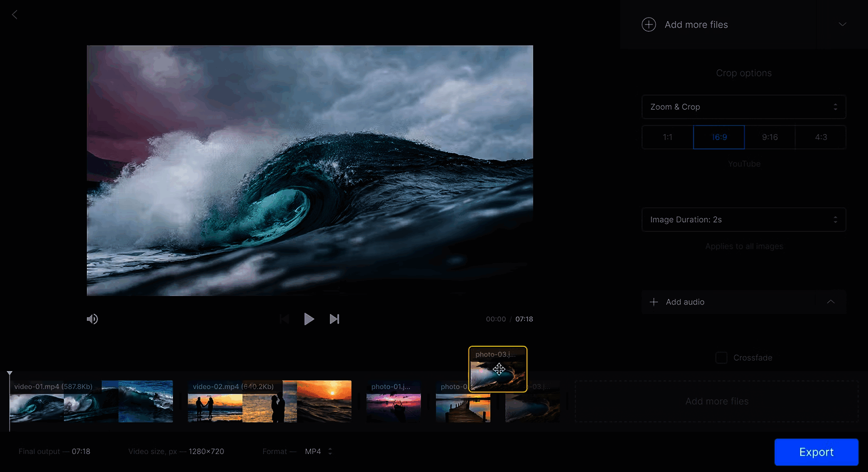The image size is (868, 472).
Task: Click the back arrow icon
Action: [x=15, y=15]
